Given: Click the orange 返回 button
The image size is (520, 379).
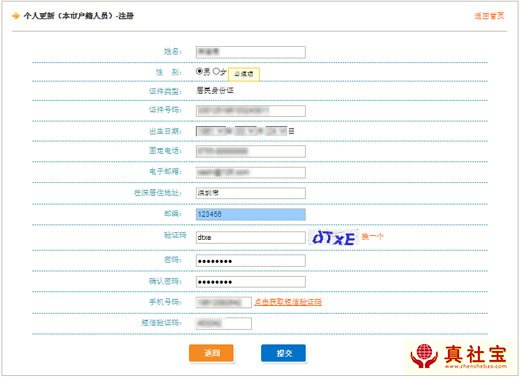Looking at the screenshot, I should pos(211,353).
